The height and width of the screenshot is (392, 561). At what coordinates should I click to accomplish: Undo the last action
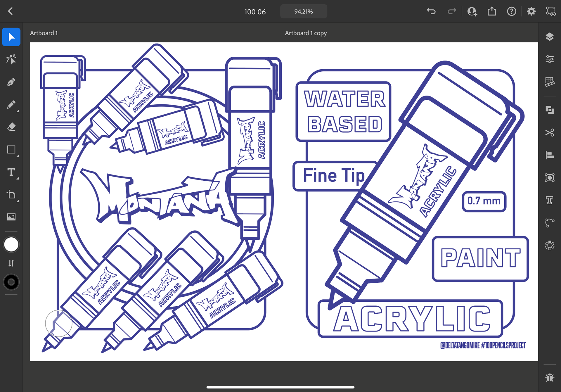431,11
